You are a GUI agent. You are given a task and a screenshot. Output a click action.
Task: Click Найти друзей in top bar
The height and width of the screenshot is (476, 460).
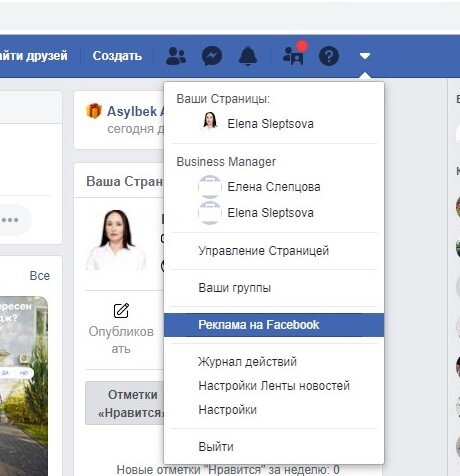[34, 56]
